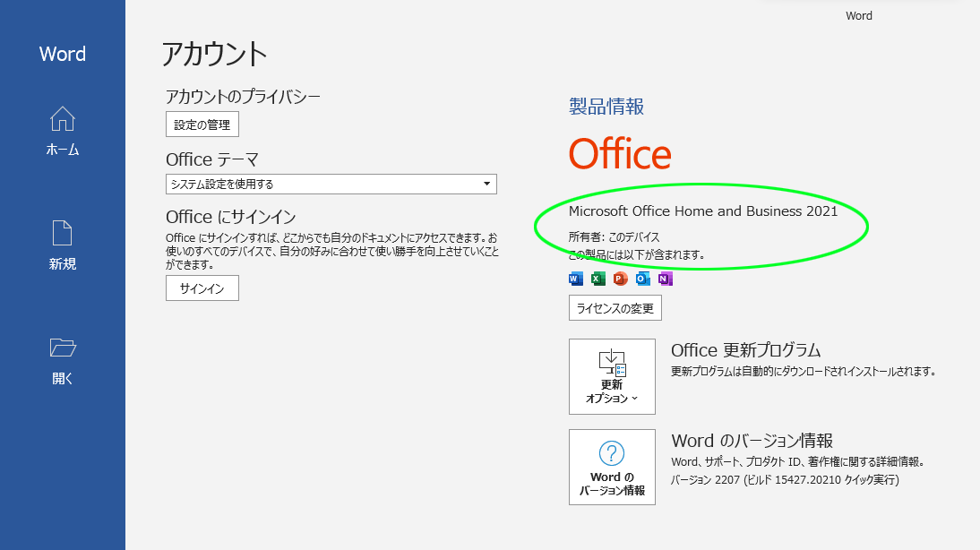Screen dimensions: 980x550
Task: Open the Office テーマ theme dropdown
Action: pyautogui.click(x=331, y=184)
